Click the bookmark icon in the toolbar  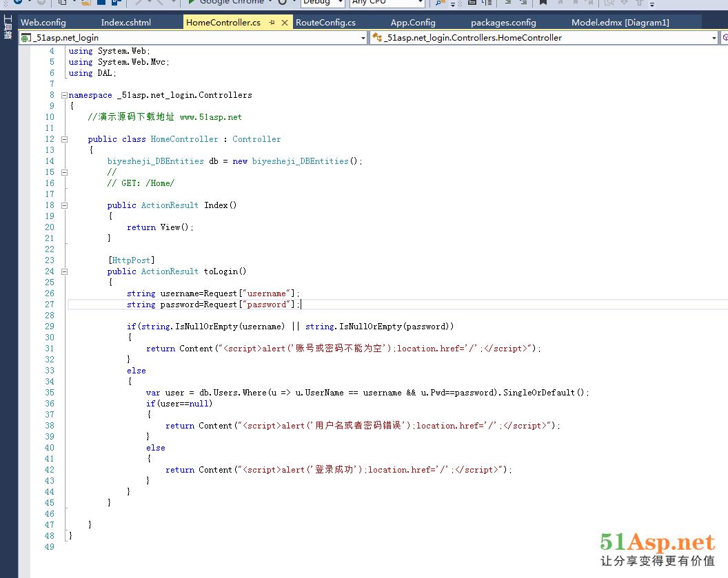(x=543, y=2)
